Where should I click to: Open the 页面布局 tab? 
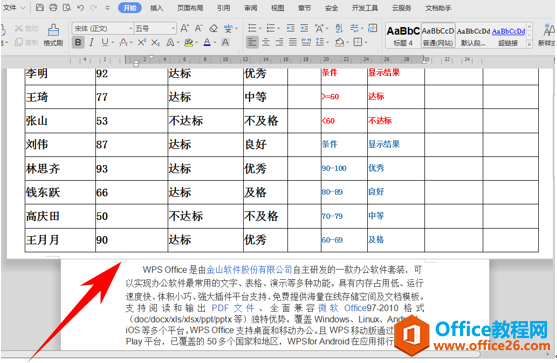click(x=190, y=8)
